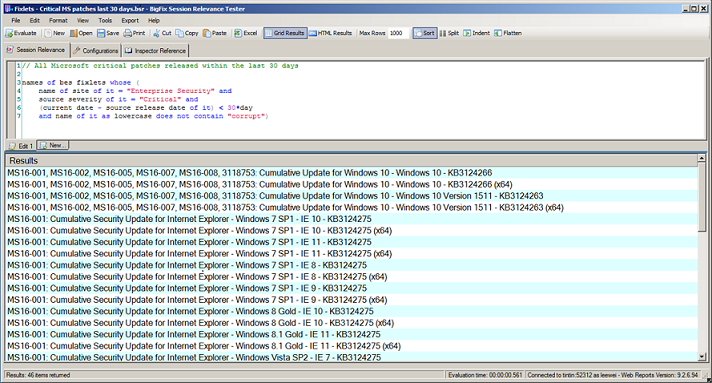
Task: Export results to Excel
Action: click(246, 33)
